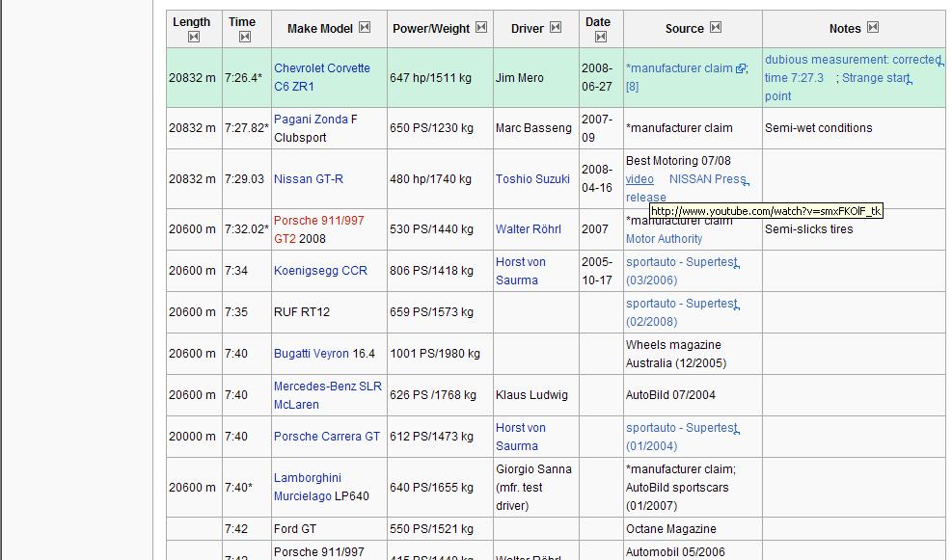This screenshot has height=560, width=952.
Task: Select Klaus Ludwig driver cell
Action: [x=536, y=395]
